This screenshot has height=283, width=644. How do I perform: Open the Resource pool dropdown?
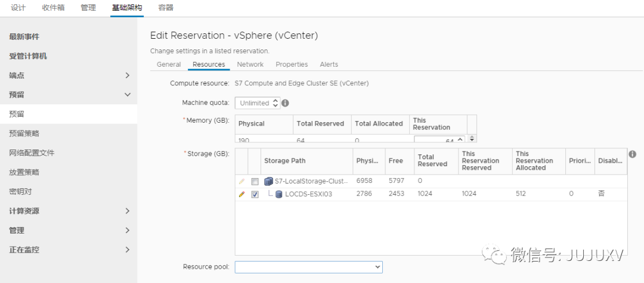coord(308,267)
